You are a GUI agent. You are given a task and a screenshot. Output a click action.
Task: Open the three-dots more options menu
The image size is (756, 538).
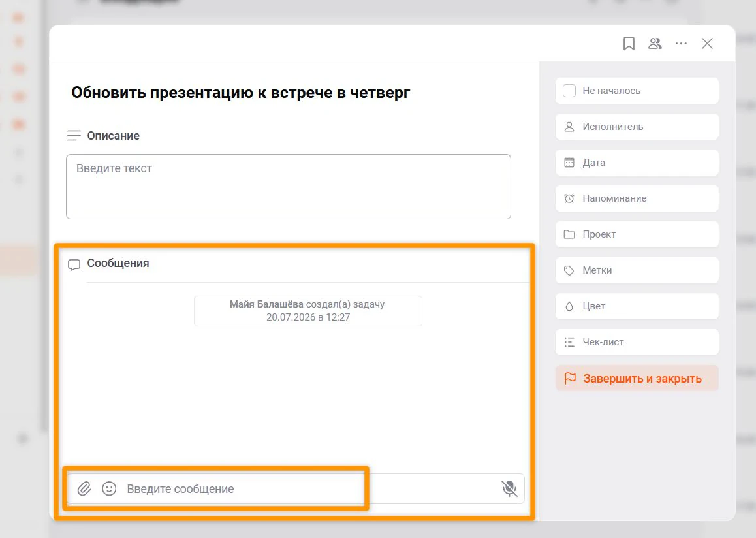tap(682, 43)
